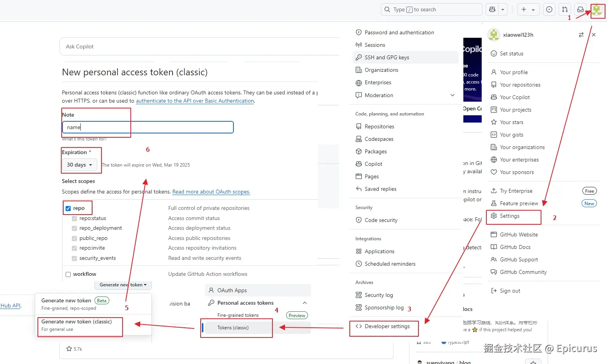Screen dimensions: 607x364
Task: Click the account switcher arrows icon
Action: click(x=581, y=35)
